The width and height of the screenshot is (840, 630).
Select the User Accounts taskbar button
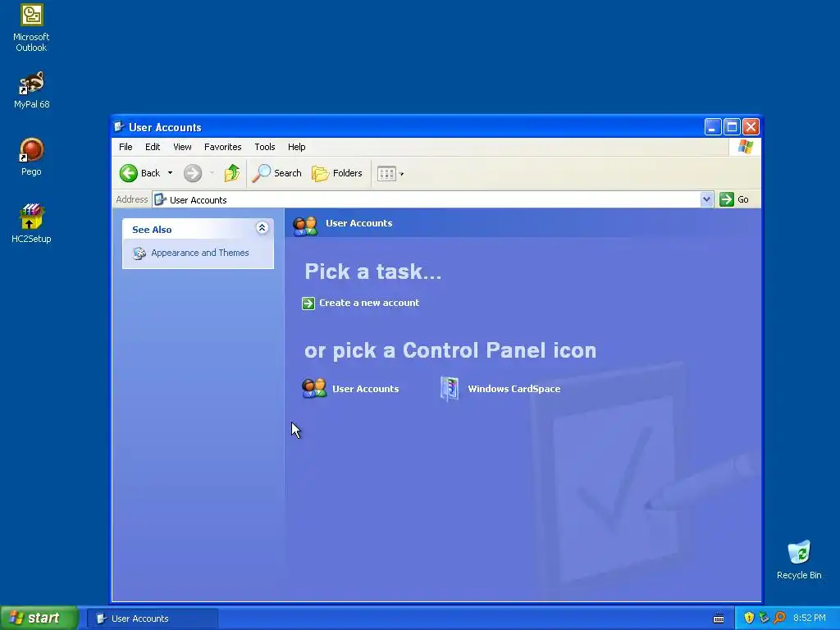tap(153, 619)
